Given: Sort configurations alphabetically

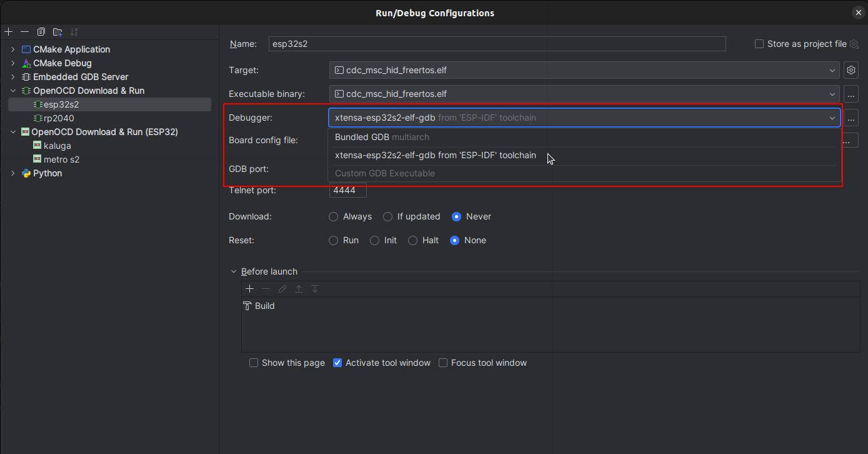Looking at the screenshot, I should point(74,31).
